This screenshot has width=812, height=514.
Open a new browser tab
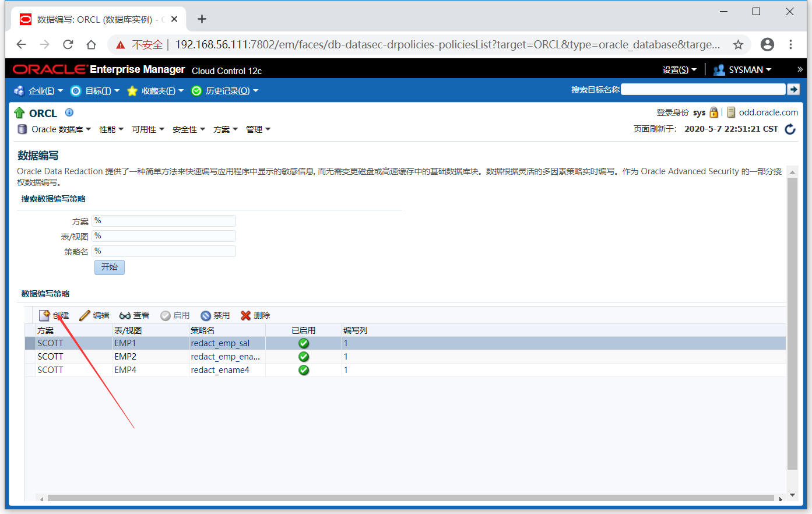pyautogui.click(x=202, y=19)
